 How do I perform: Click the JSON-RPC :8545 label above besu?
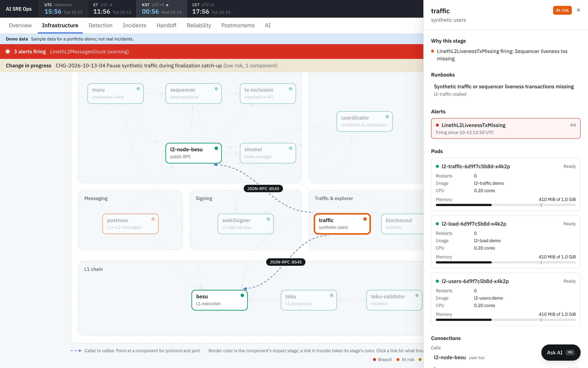286,262
